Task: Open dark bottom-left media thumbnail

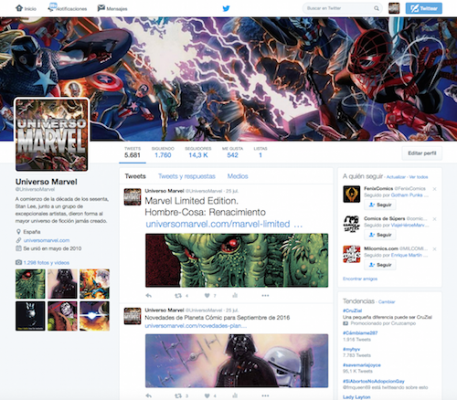Action: (x=30, y=316)
